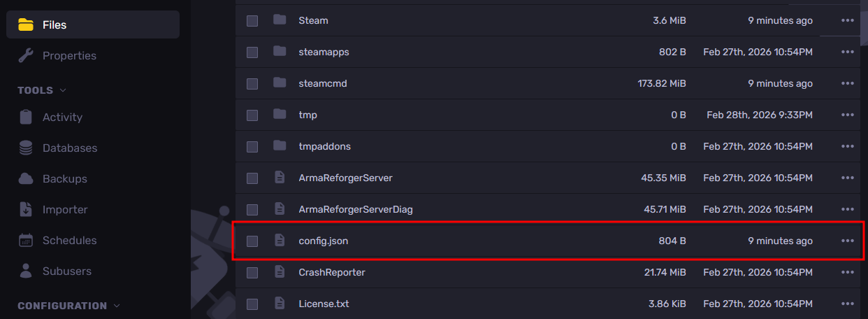Image resolution: width=868 pixels, height=319 pixels.
Task: Open the three-dot menu for ArmaReforgerServer
Action: (848, 178)
